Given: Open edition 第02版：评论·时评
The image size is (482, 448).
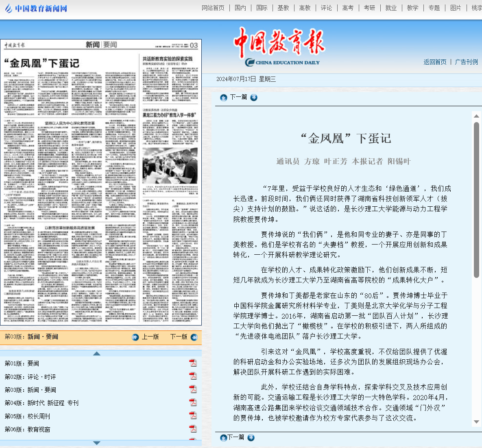Looking at the screenshot, I should (x=30, y=377).
